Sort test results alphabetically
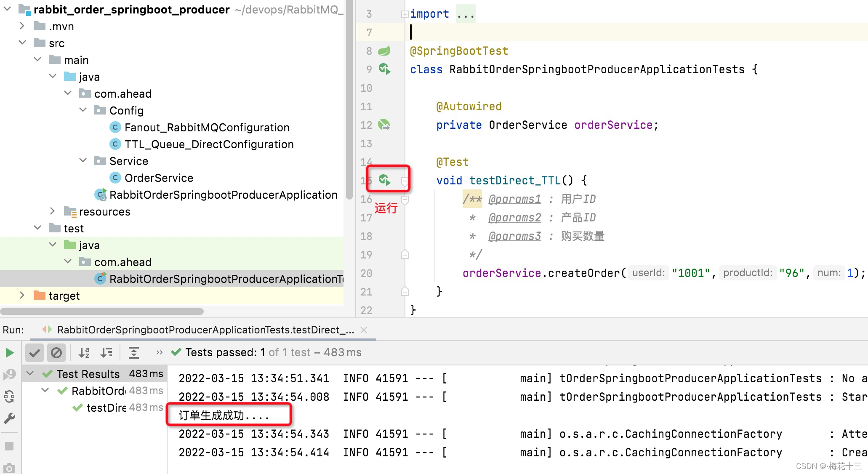The image size is (868, 474). (84, 353)
